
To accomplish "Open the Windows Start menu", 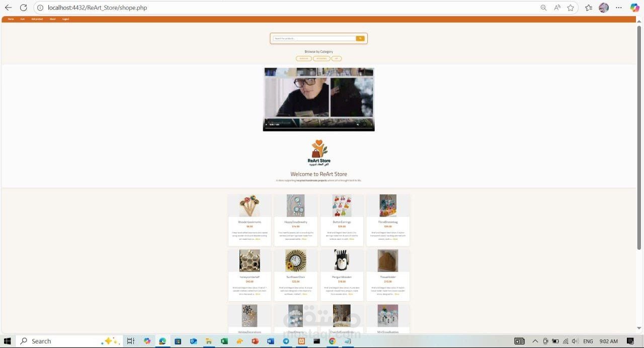I will pyautogui.click(x=8, y=341).
